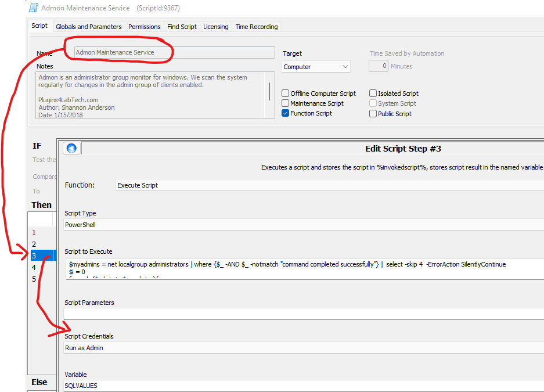Go to the Find Script tab
544x392 pixels.
[182, 27]
